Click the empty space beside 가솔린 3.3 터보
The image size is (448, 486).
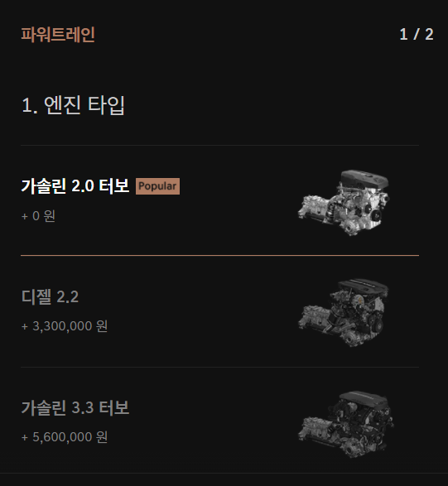coord(212,407)
